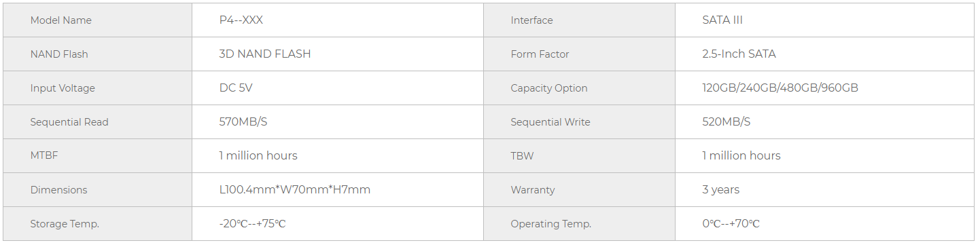
Task: Click the Sequential Read label
Action: [x=69, y=122]
